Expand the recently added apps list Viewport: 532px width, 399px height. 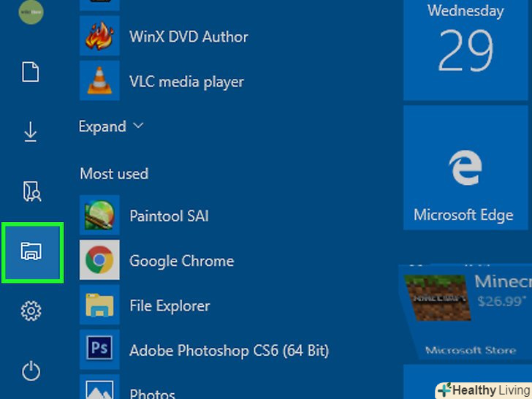point(111,126)
